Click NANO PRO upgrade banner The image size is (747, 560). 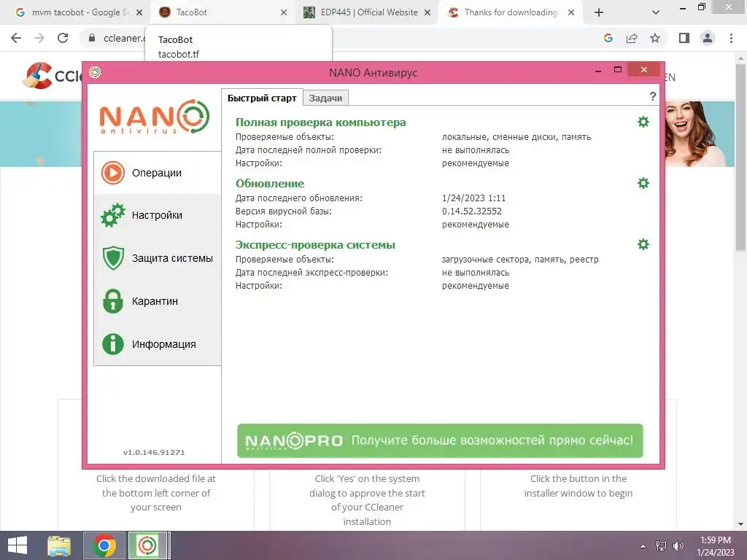coord(440,440)
